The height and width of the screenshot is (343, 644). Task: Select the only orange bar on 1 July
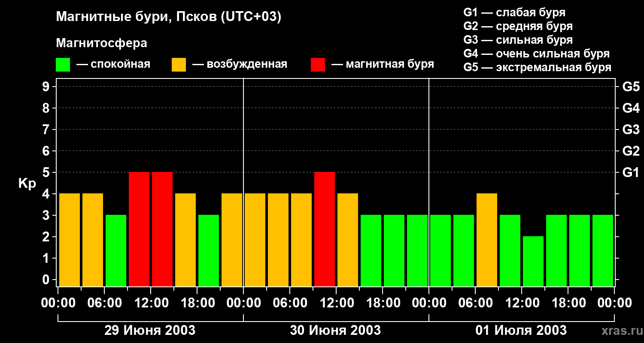tap(487, 240)
